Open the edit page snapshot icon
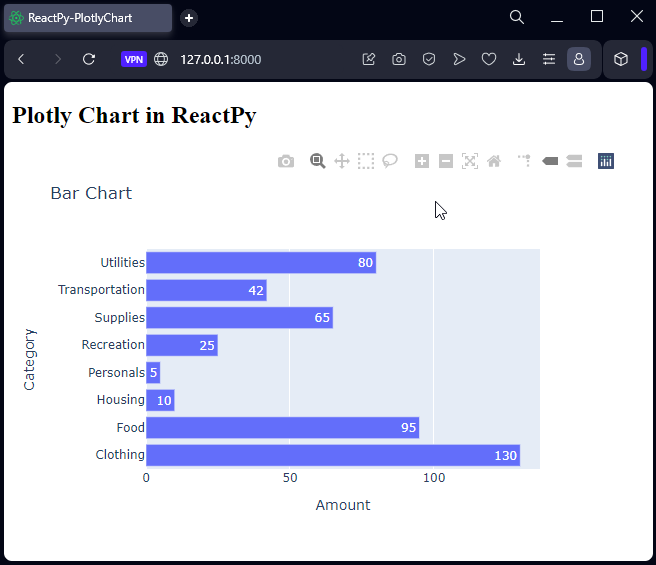Viewport: 656px width, 565px height. coord(369,59)
